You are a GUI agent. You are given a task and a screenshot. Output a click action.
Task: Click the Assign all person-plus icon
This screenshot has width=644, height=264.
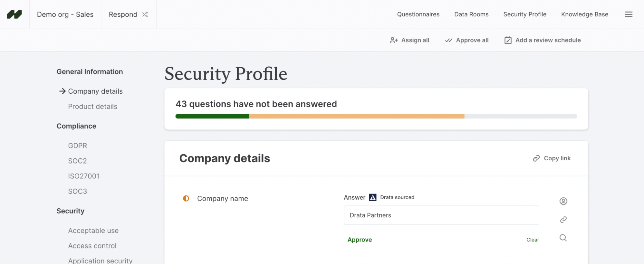coord(394,40)
